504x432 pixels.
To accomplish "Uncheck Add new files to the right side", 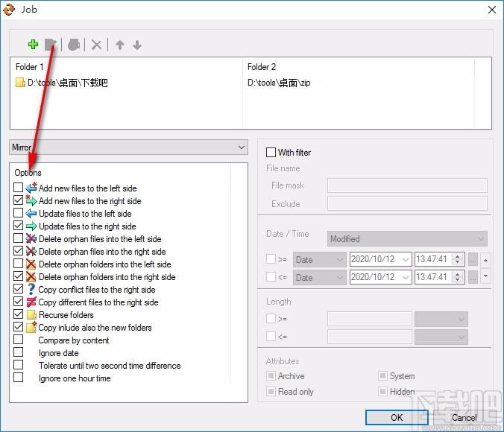I will (19, 200).
